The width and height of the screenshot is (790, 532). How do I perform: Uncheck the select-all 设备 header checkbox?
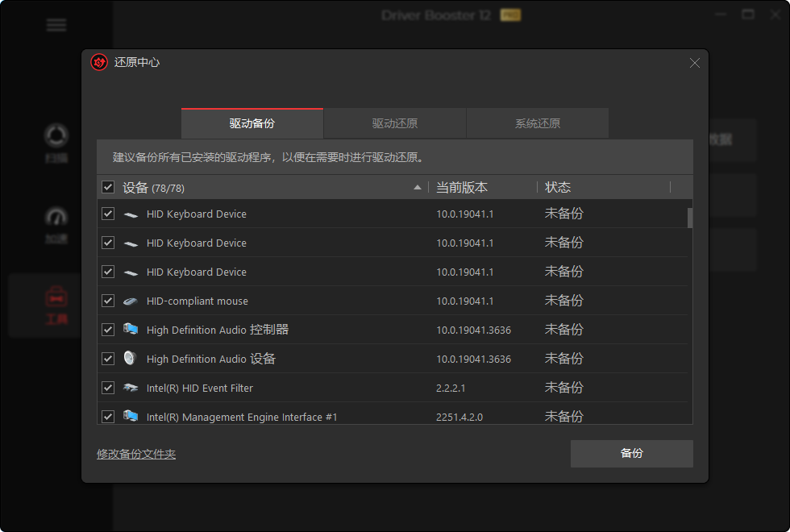coord(107,187)
